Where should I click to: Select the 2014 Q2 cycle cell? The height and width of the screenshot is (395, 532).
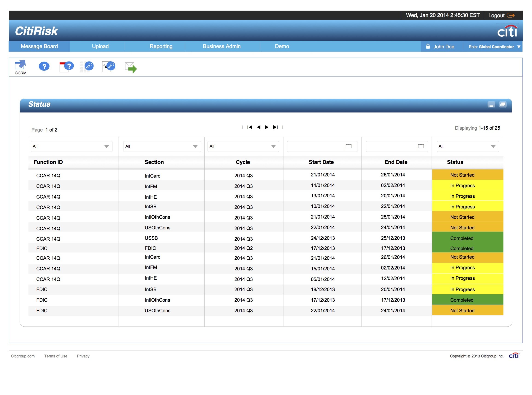(243, 248)
